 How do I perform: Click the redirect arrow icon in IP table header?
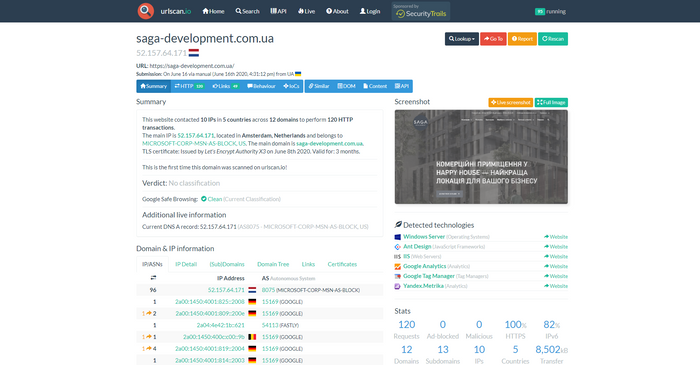(x=153, y=278)
